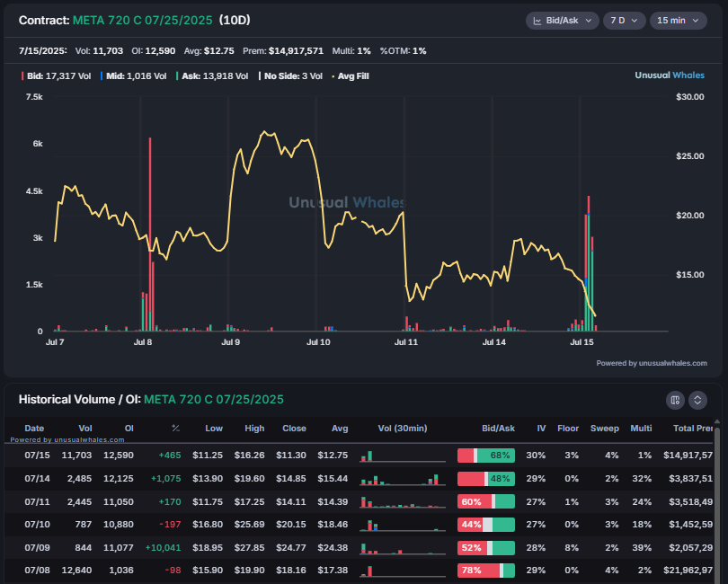Viewport: 728px width, 584px height.
Task: Click the 60% bid/ask bar
Action: pyautogui.click(x=486, y=502)
